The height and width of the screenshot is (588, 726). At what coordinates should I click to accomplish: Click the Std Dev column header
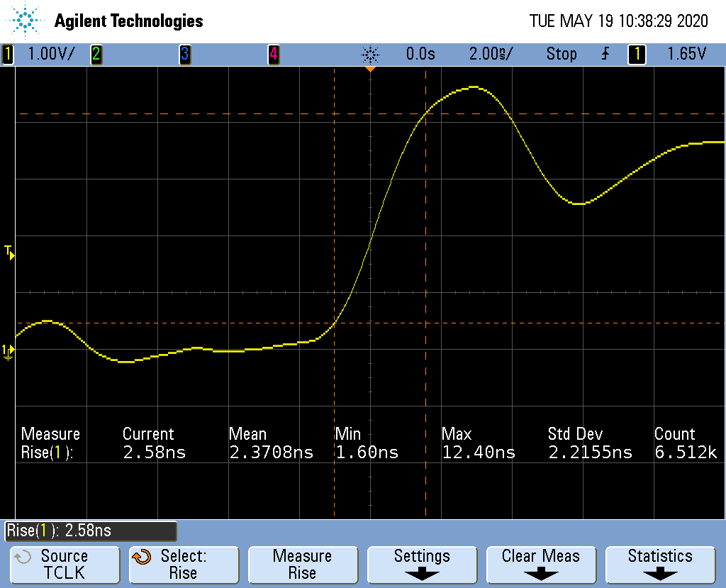click(576, 434)
